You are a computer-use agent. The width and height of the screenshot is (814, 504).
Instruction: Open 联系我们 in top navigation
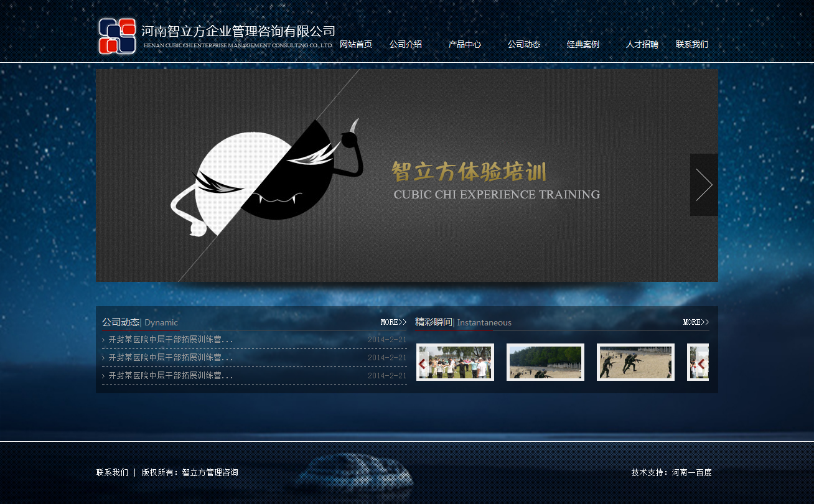tap(692, 44)
